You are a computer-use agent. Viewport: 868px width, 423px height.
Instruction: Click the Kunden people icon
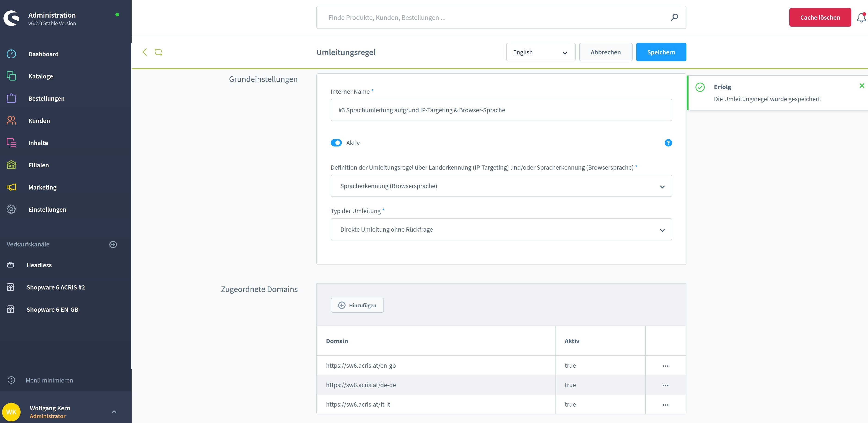coord(11,120)
